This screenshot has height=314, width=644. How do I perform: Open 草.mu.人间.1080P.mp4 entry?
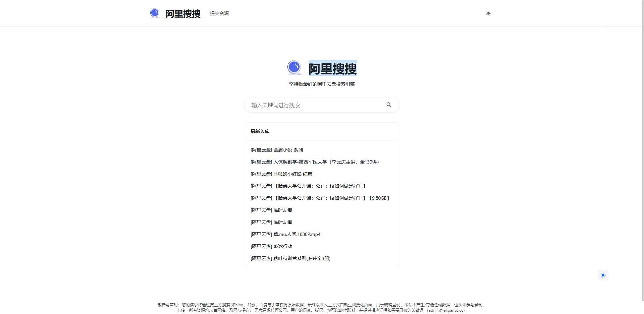[285, 234]
